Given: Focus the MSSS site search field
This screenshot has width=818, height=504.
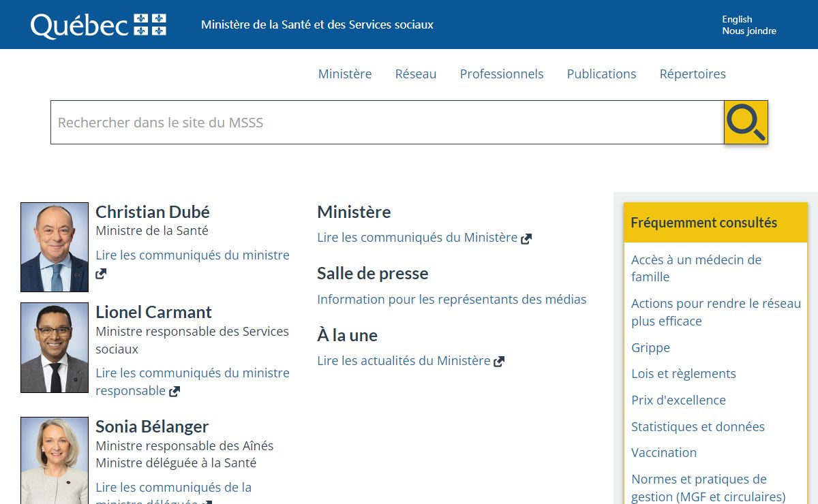Looking at the screenshot, I should [387, 123].
